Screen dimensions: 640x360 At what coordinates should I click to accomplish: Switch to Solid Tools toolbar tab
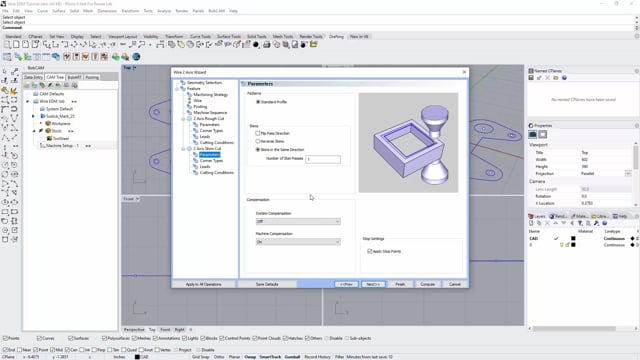click(257, 37)
